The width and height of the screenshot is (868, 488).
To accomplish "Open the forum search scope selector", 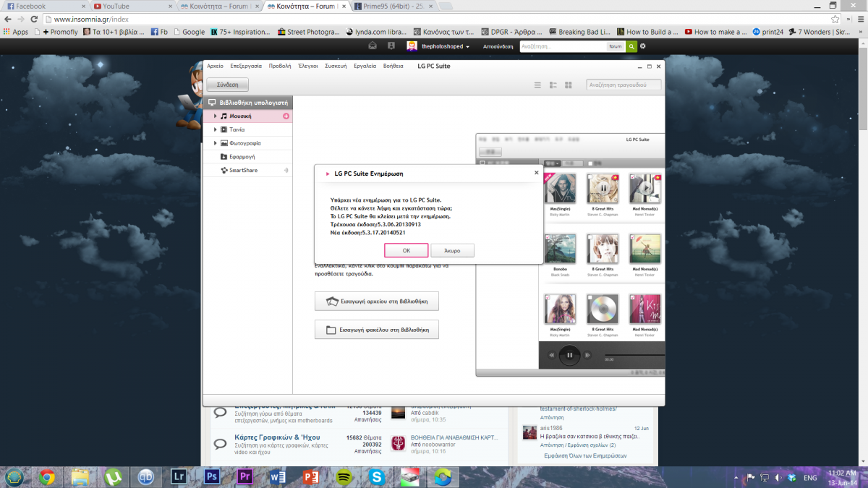I will 616,46.
